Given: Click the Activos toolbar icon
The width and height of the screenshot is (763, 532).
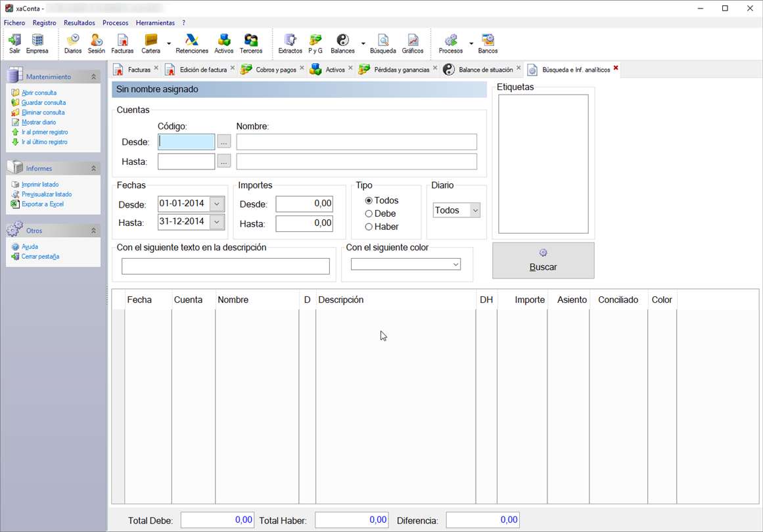Looking at the screenshot, I should tap(224, 44).
